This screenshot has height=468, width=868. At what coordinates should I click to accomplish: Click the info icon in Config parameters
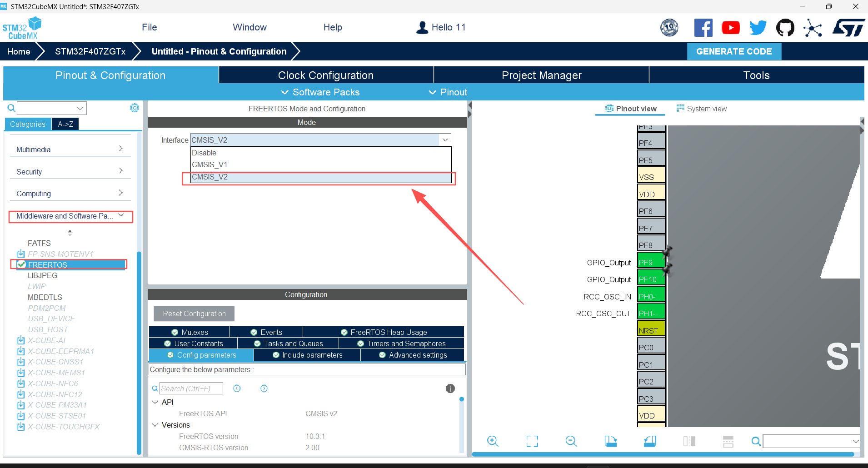[450, 388]
